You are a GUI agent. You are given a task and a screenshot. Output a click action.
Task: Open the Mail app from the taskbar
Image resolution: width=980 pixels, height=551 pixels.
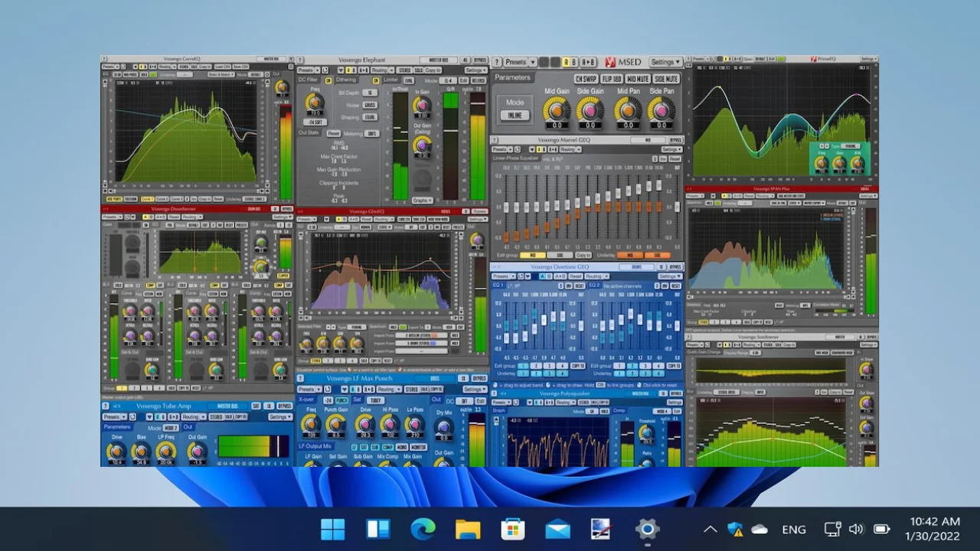pyautogui.click(x=557, y=529)
